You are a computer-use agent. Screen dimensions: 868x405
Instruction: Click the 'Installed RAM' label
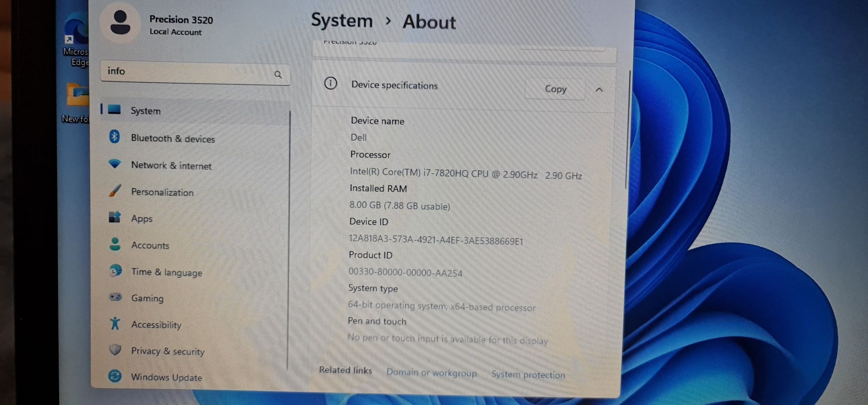point(378,189)
